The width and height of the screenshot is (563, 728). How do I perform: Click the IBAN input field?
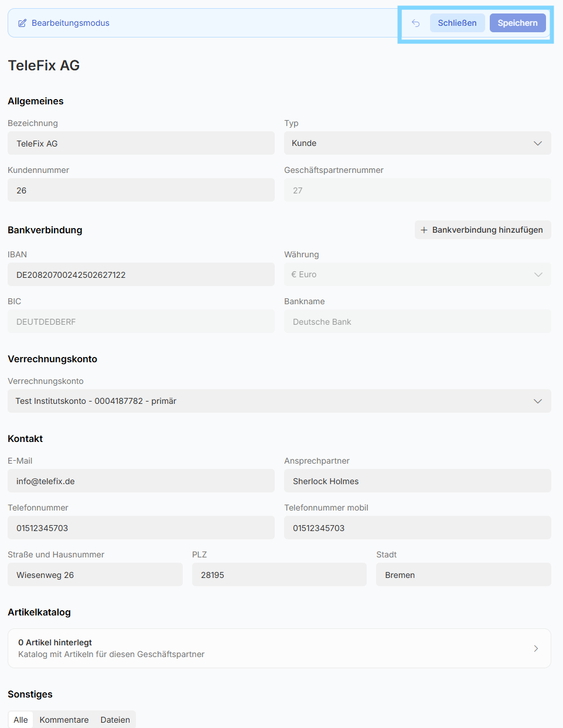pos(141,275)
